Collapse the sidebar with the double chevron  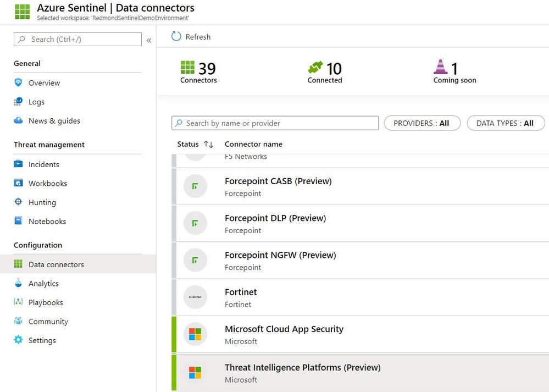click(149, 40)
